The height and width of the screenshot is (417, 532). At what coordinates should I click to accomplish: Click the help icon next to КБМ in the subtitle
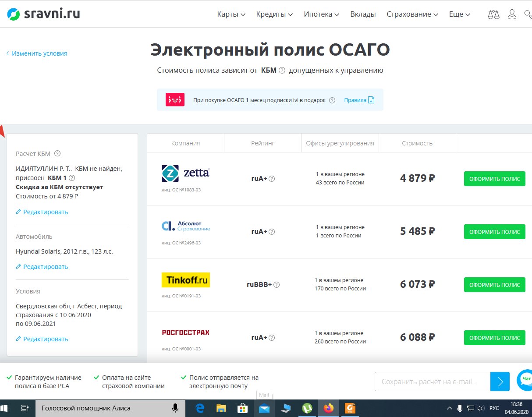[x=282, y=70]
